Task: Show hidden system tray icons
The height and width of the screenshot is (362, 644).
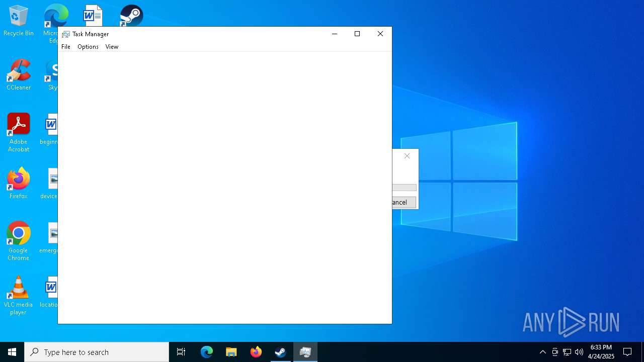Action: pyautogui.click(x=542, y=352)
